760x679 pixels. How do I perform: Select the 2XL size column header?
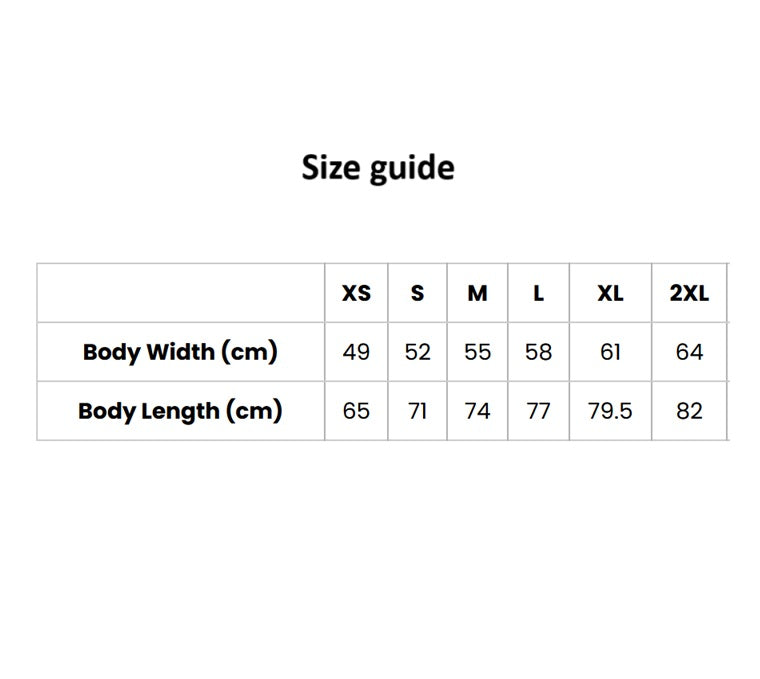[689, 293]
